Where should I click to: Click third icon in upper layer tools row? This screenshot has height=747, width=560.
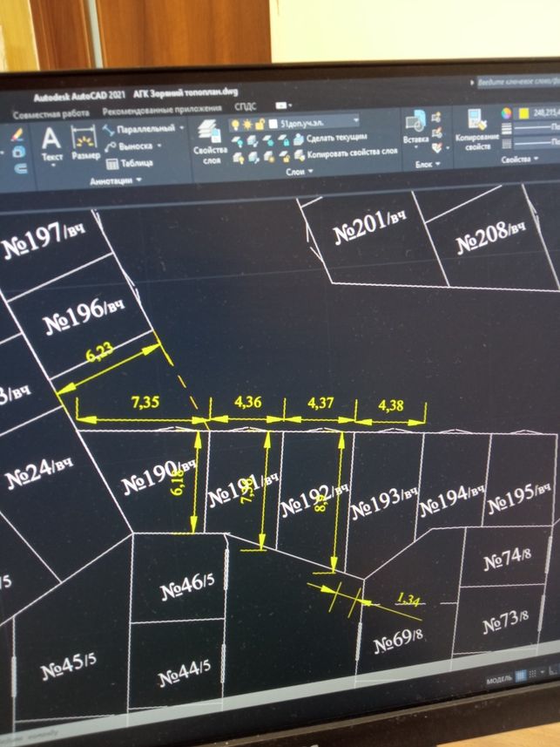tap(268, 140)
